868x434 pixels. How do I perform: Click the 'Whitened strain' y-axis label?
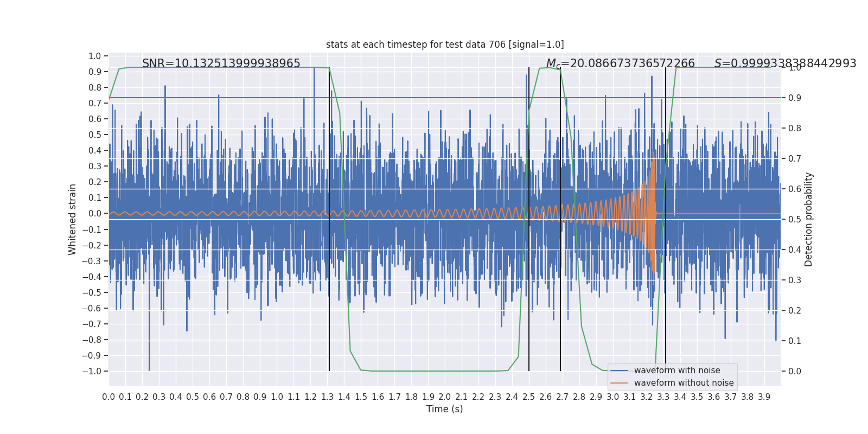pos(73,219)
